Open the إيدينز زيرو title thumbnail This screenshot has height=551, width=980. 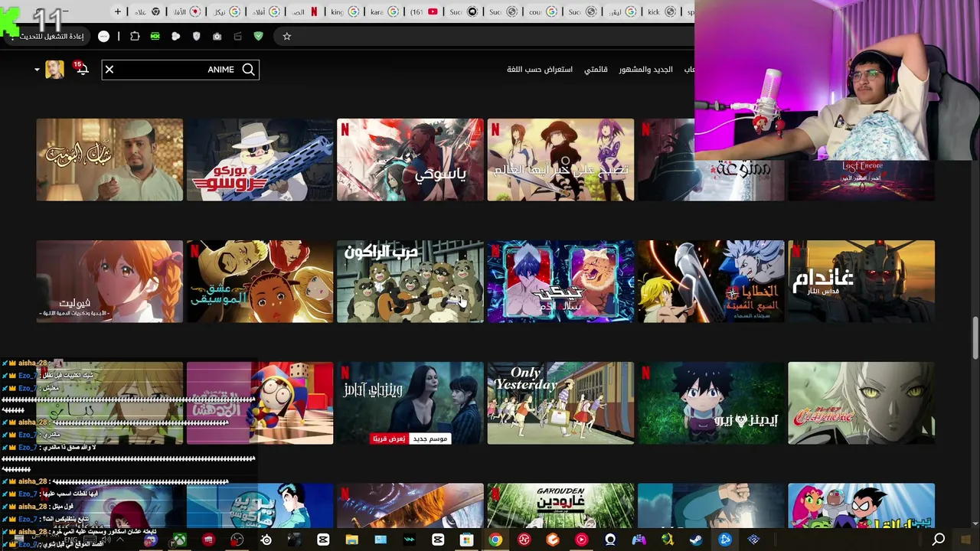711,403
